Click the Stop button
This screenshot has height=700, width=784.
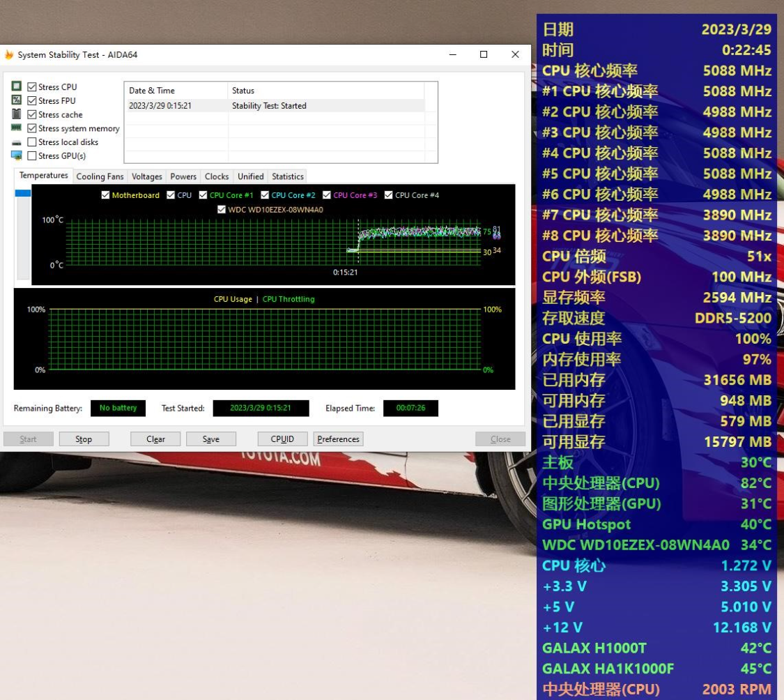[x=84, y=439]
